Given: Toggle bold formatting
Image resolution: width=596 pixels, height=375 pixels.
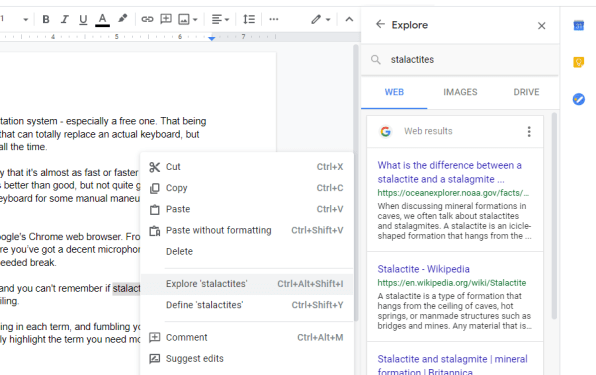Looking at the screenshot, I should [x=46, y=19].
